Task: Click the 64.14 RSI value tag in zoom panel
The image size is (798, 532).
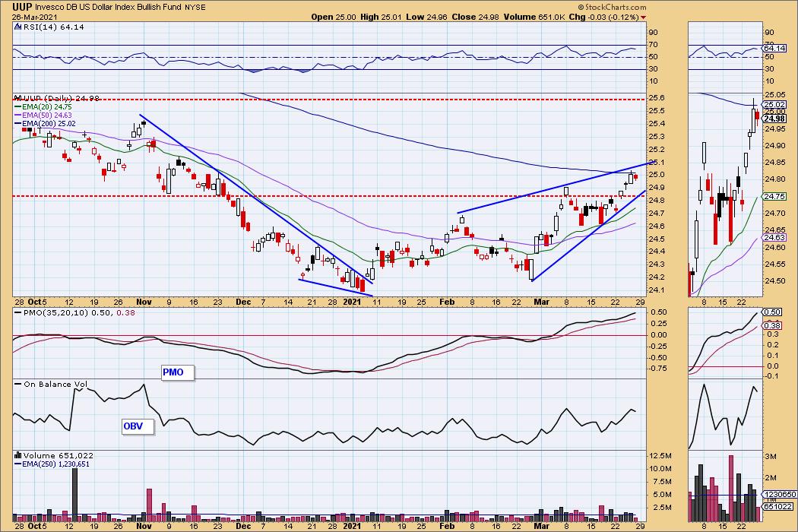Action: click(x=775, y=49)
